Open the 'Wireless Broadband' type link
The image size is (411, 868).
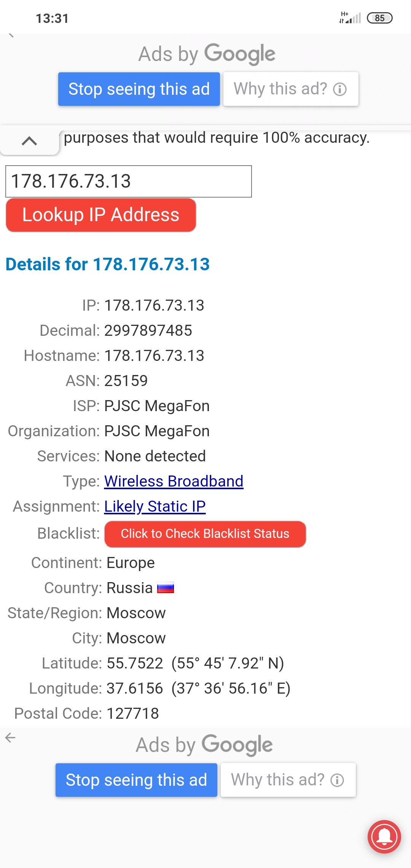pyautogui.click(x=174, y=481)
